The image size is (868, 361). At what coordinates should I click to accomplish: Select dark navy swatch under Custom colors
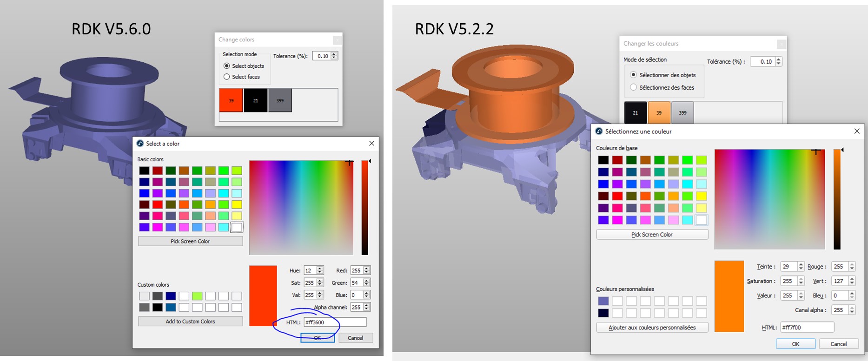pos(171,296)
